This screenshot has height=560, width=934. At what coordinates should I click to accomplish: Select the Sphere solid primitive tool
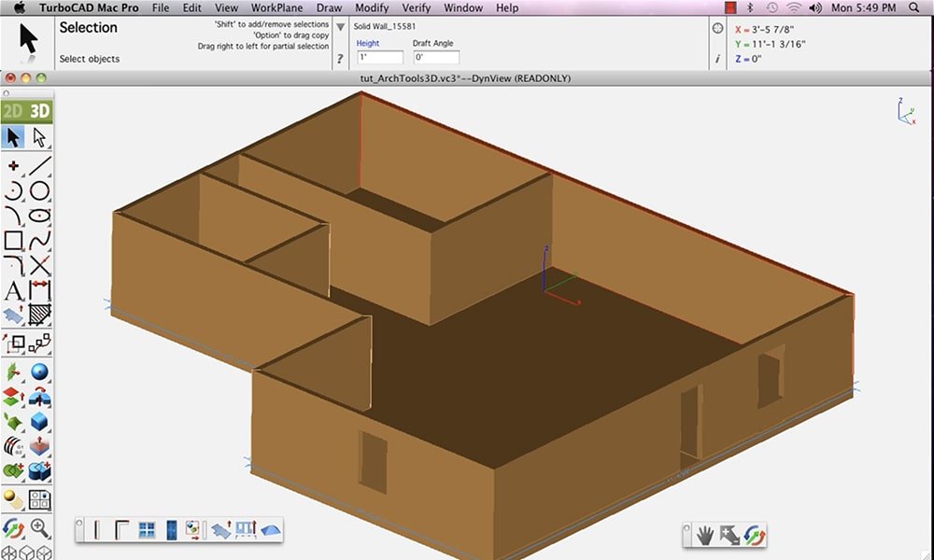(x=39, y=372)
